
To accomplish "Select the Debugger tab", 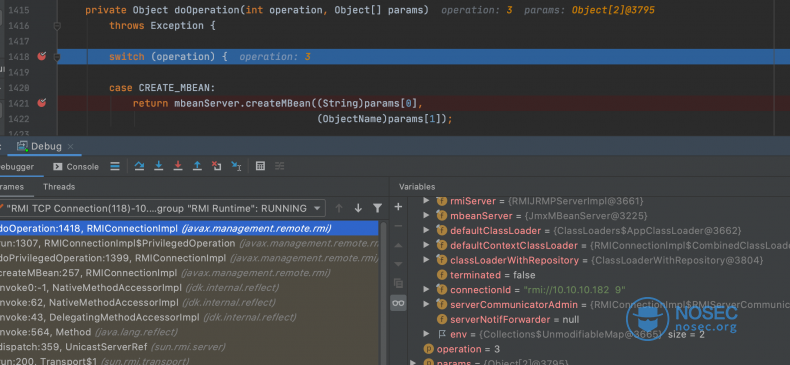I will pos(17,167).
